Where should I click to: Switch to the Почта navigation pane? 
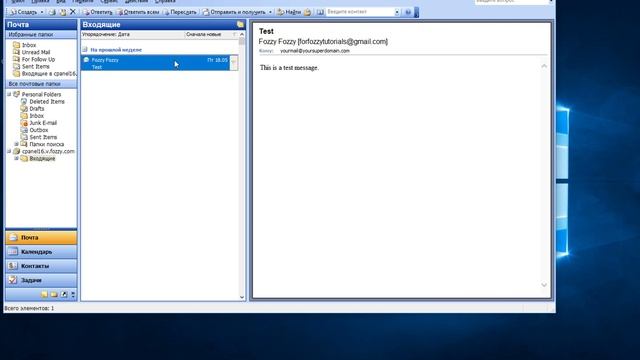click(x=41, y=238)
